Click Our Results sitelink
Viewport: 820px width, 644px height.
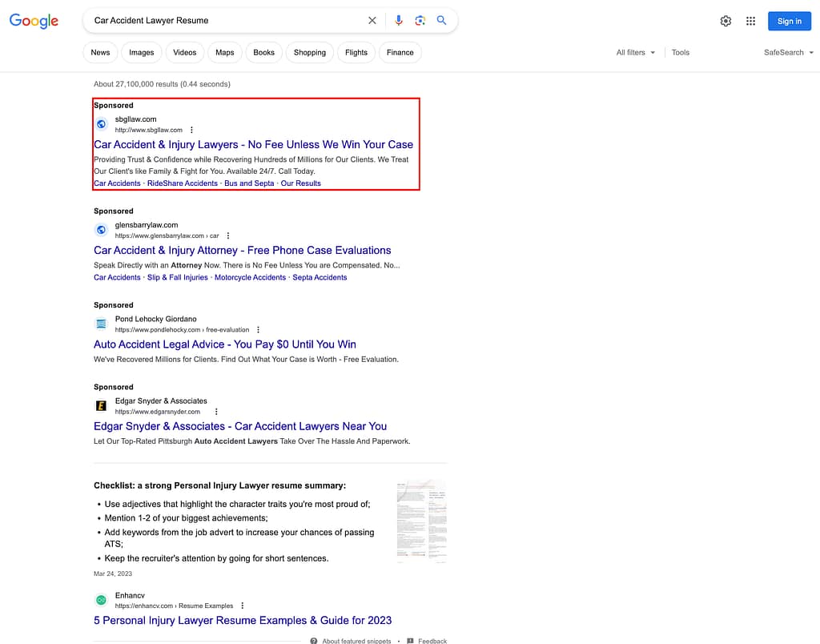click(x=301, y=183)
